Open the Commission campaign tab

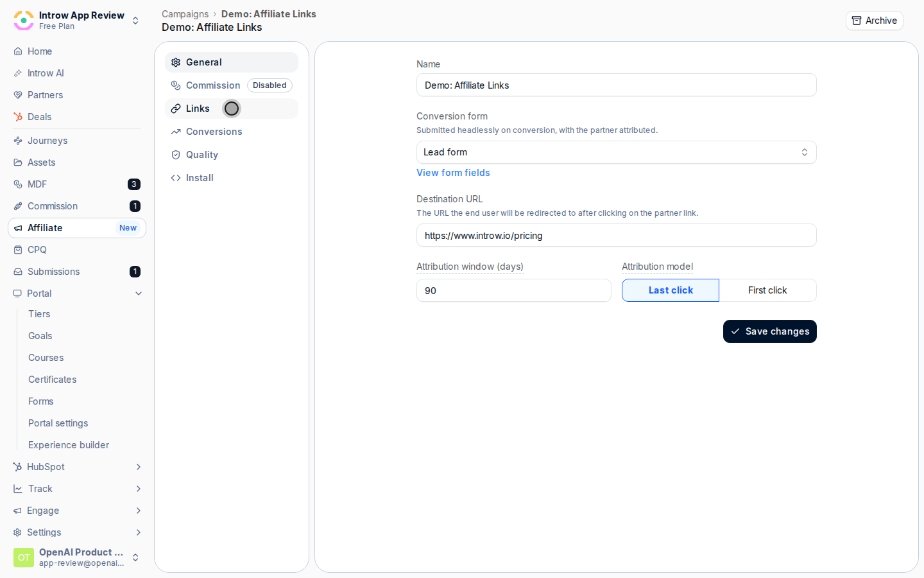[x=232, y=85]
